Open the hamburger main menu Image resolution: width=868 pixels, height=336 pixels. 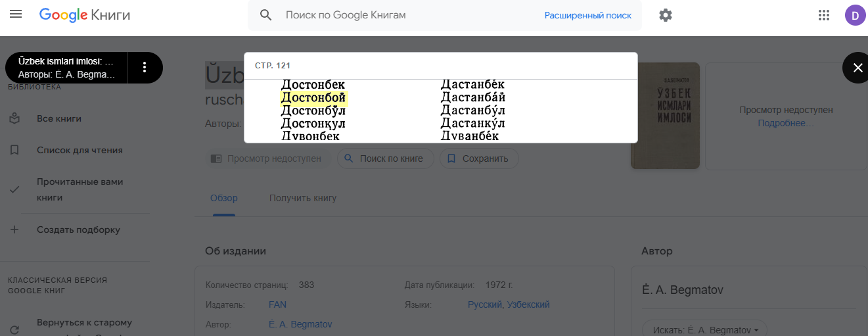[16, 14]
